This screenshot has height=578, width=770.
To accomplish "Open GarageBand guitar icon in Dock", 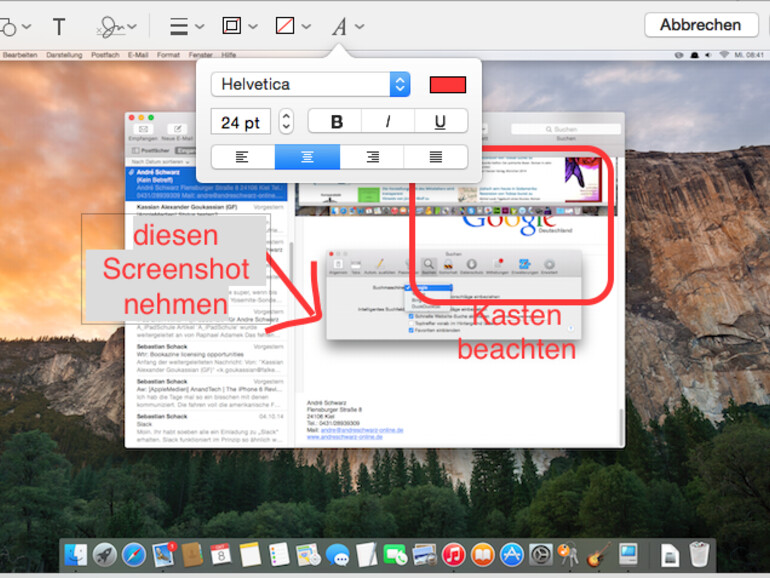I will [x=599, y=555].
